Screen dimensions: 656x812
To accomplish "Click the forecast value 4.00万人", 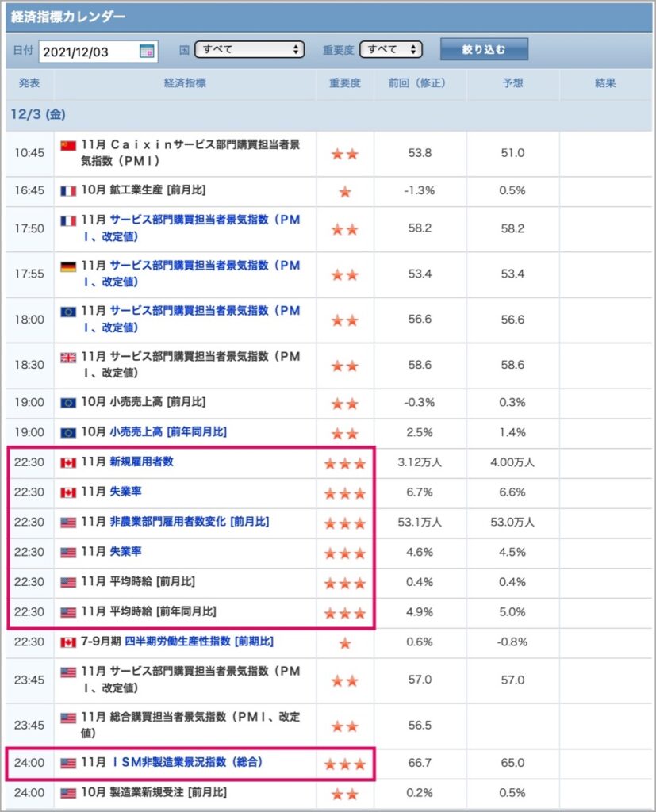I will [512, 462].
